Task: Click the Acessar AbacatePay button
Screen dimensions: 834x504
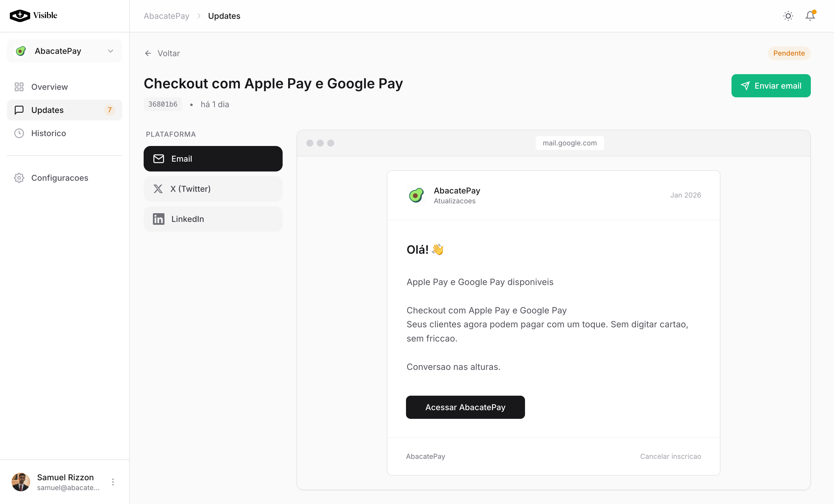Action: click(465, 407)
